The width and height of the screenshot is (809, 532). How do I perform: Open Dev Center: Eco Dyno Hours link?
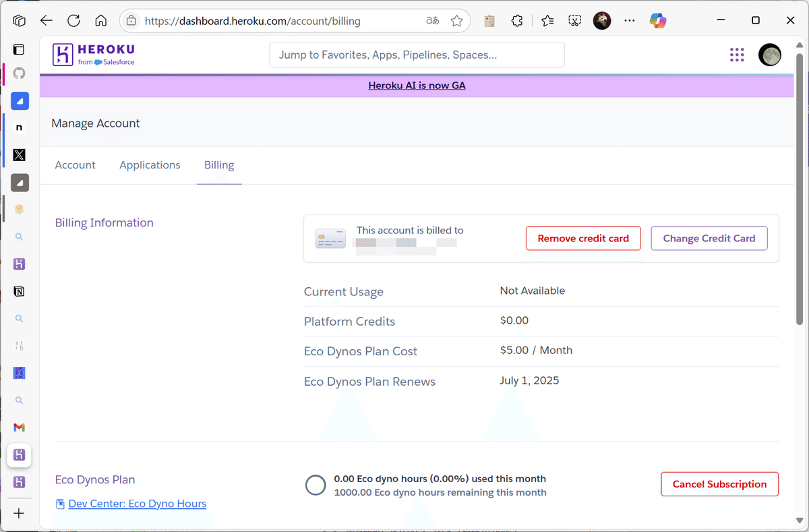point(137,504)
